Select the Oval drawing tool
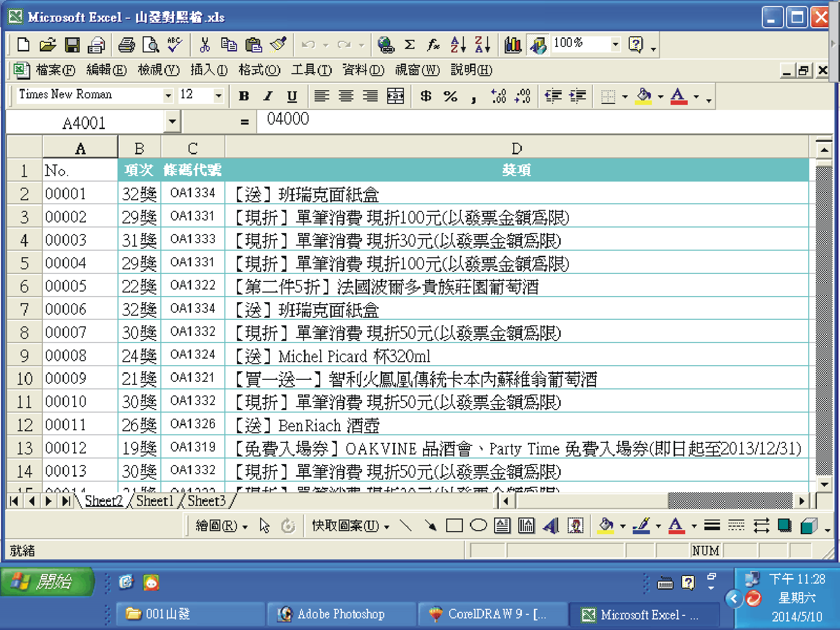Screen dimensions: 840x630 point(478,526)
